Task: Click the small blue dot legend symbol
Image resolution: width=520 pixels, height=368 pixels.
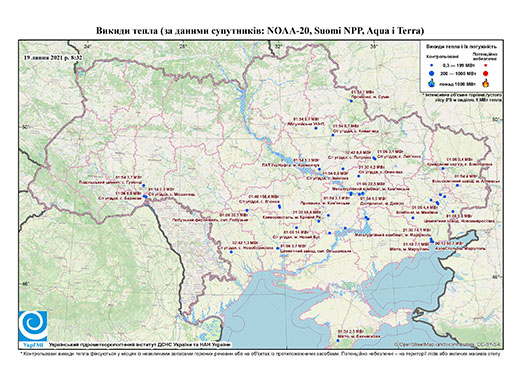Action: 432,65
